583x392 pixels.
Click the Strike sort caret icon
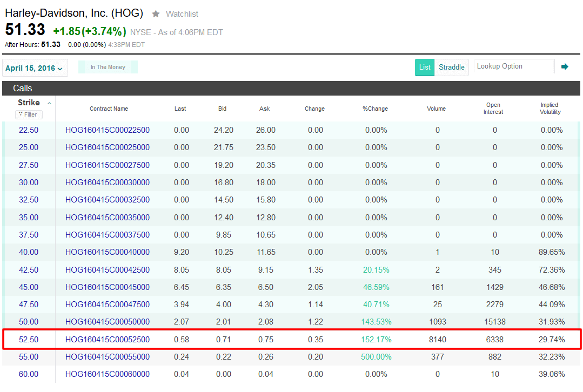point(49,103)
